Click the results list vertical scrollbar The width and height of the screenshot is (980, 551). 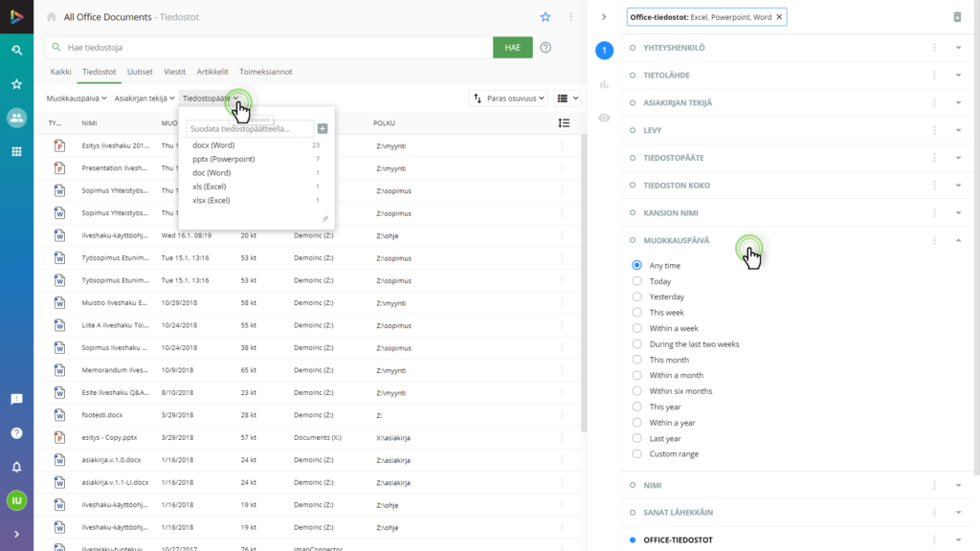click(584, 281)
